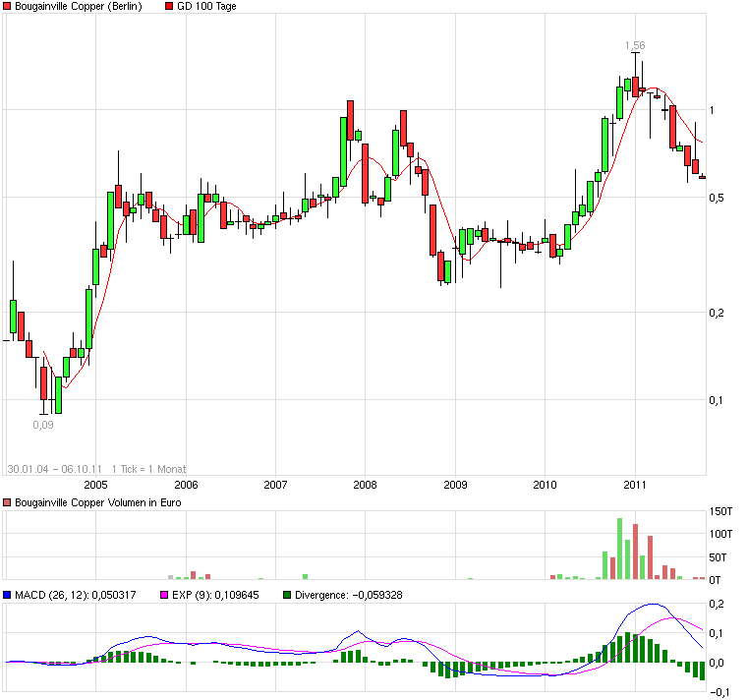This screenshot has height=700, width=747.
Task: Click the 2005 year axis label
Action: 95,485
